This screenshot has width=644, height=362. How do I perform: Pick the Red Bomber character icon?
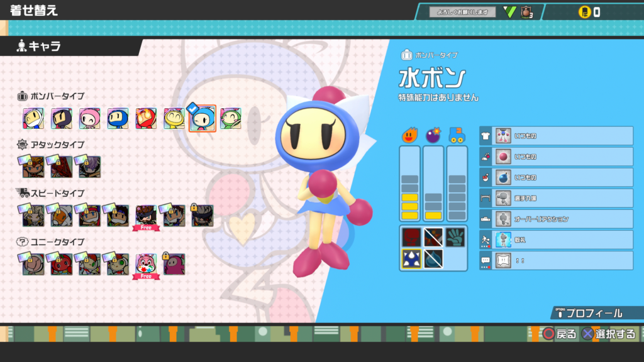[x=146, y=118]
